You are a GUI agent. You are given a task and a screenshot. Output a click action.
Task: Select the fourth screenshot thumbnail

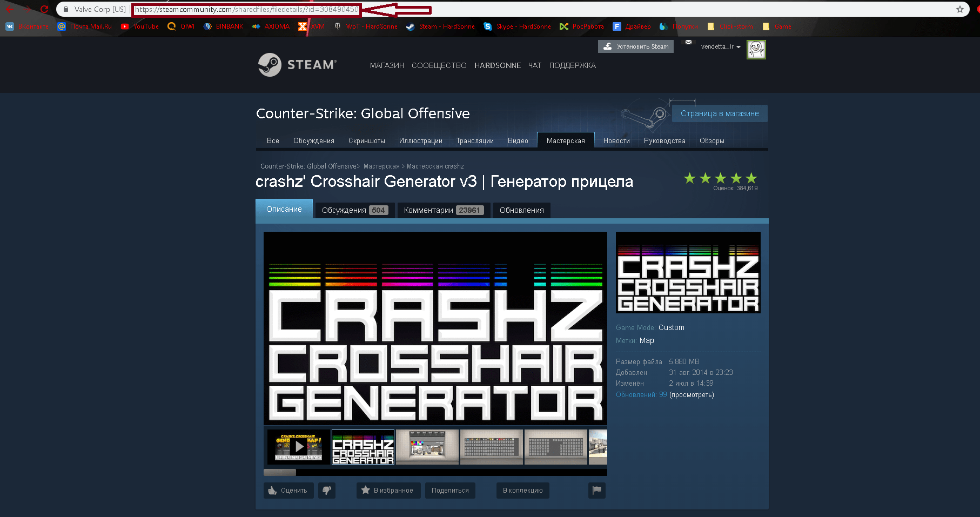492,447
